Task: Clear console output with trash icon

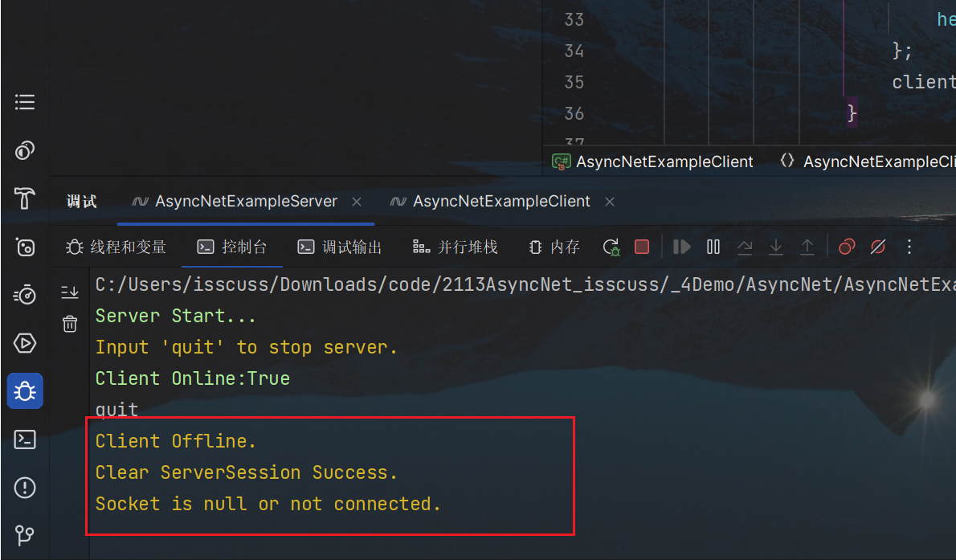Action: click(70, 324)
